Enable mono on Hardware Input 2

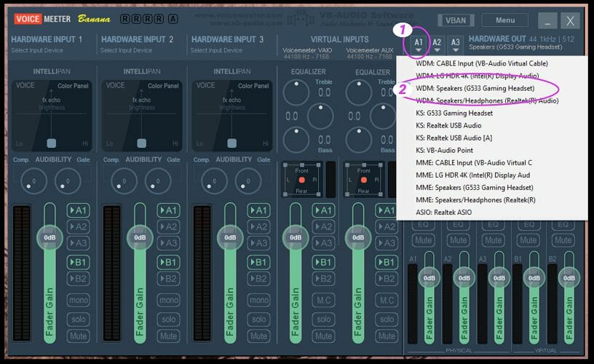tap(169, 300)
